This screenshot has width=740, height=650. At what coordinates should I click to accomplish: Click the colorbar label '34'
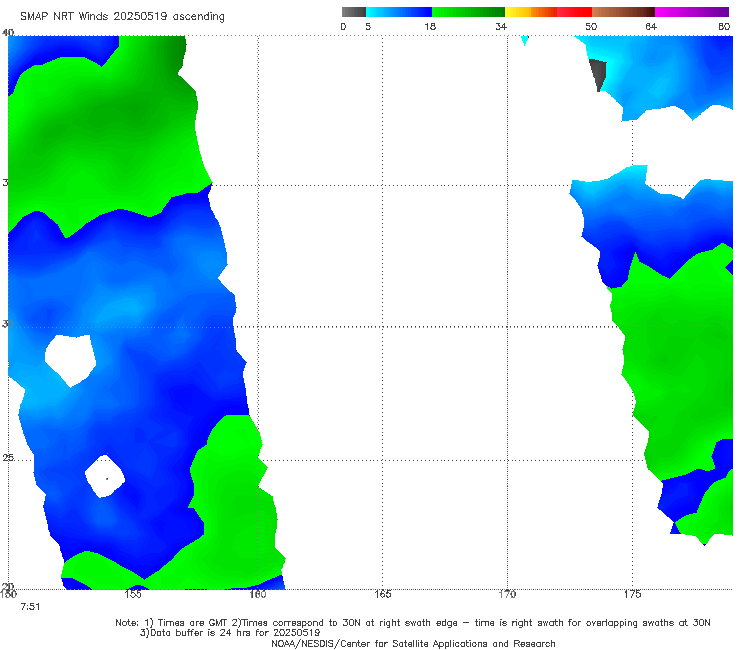[501, 27]
